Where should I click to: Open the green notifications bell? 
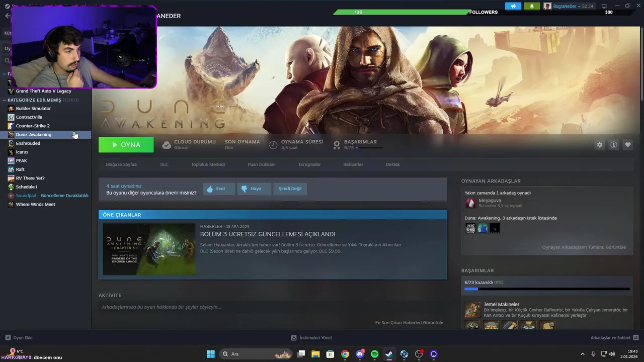point(532,6)
